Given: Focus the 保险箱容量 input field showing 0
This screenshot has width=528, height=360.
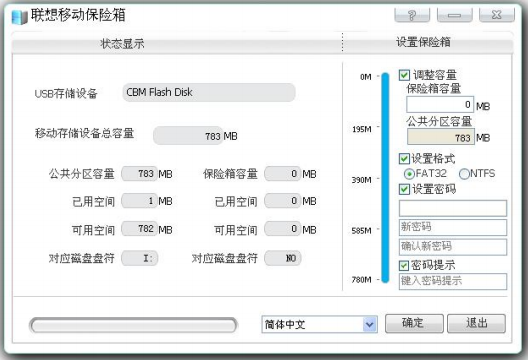Looking at the screenshot, I should coord(440,104).
